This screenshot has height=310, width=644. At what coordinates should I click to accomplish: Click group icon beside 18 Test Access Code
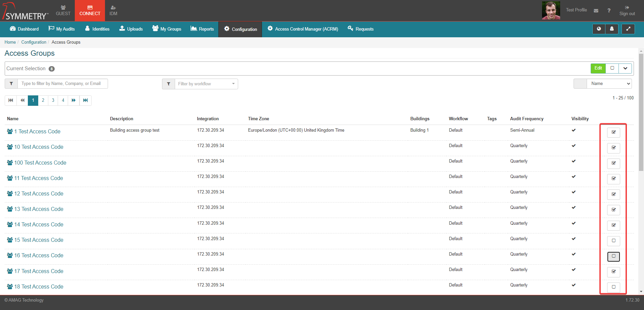10,286
